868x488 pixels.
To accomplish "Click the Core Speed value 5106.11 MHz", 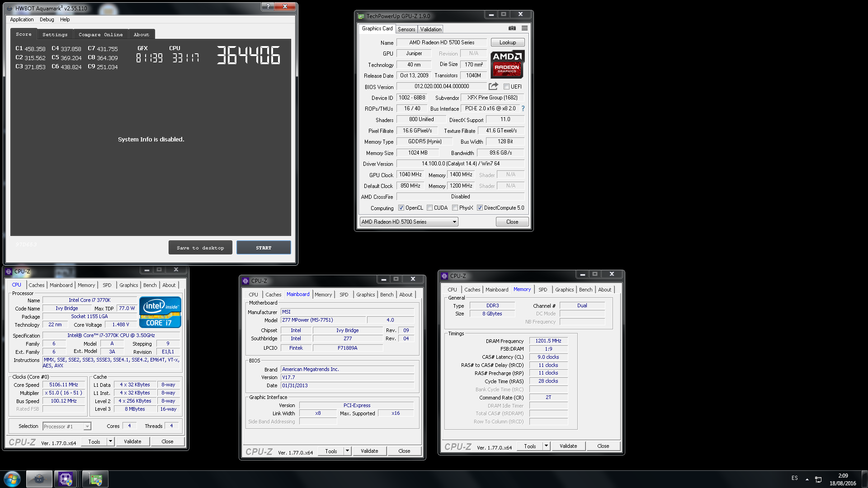I will [63, 385].
